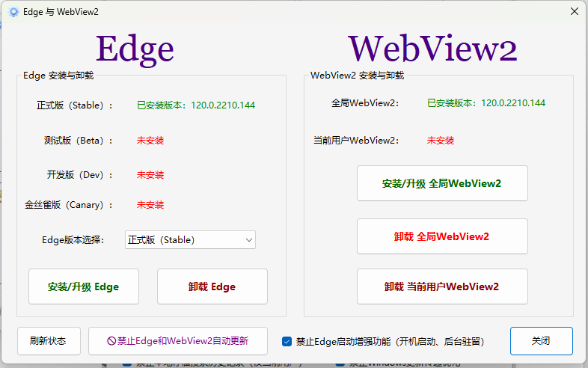Click the 未安装 status next to 当前用户WebView2
Screen dimensions: 588x368
(x=441, y=141)
